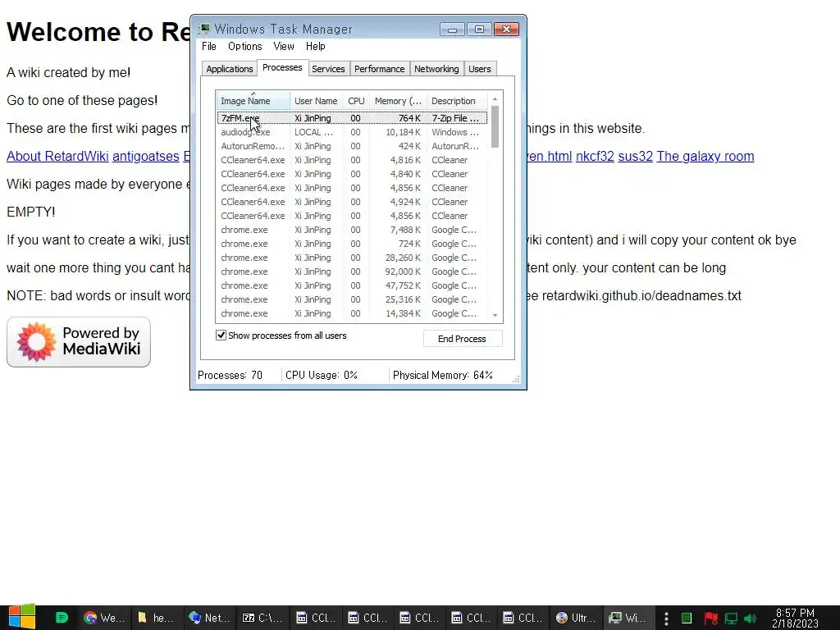This screenshot has height=630, width=840.
Task: Click the Task Manager title bar icon
Action: [204, 29]
